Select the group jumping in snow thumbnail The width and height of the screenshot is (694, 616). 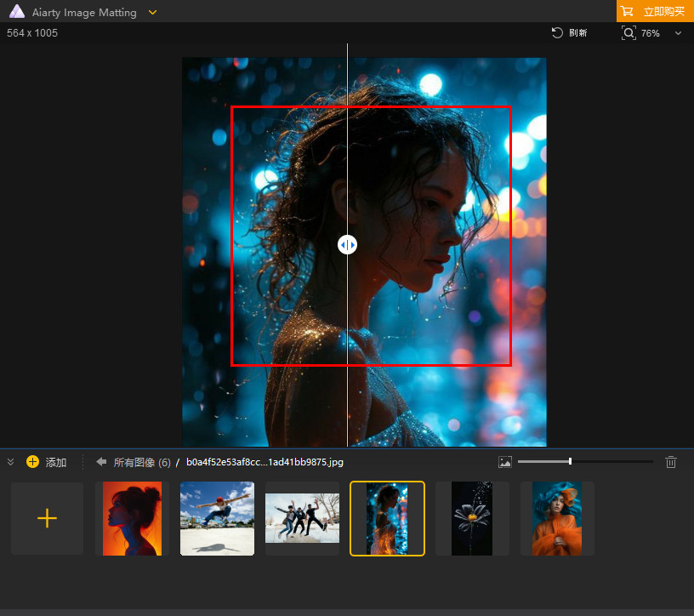[302, 518]
